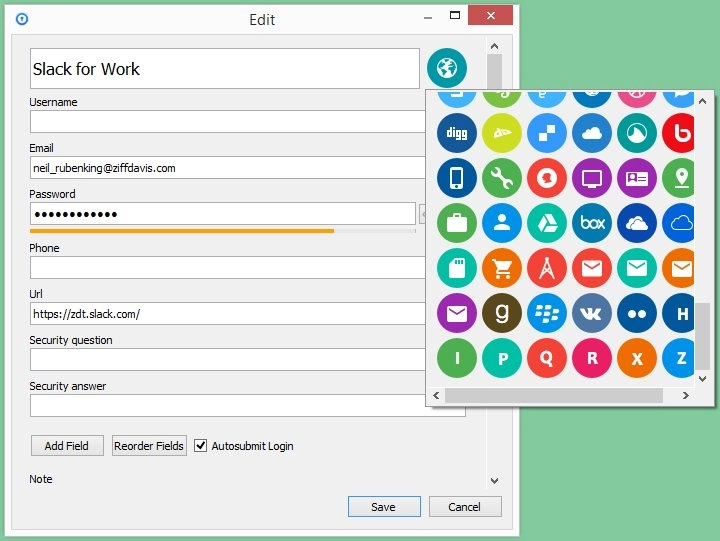Click the Phone input field
The height and width of the screenshot is (541, 720).
(228, 268)
